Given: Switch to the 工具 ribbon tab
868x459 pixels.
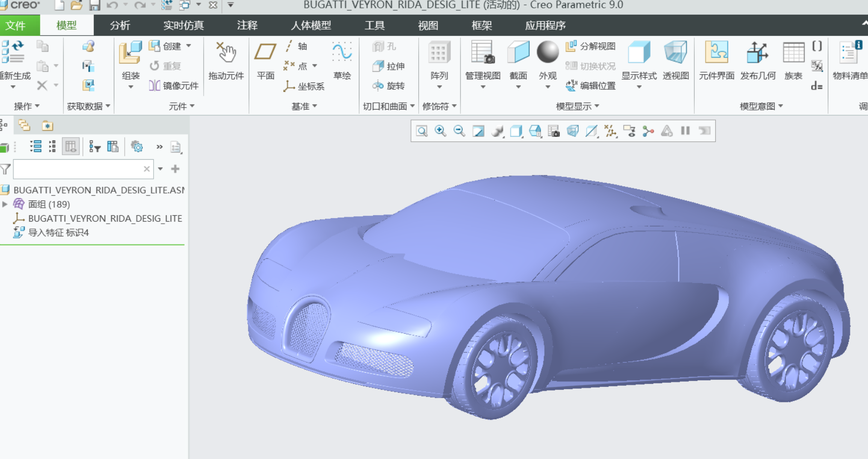Looking at the screenshot, I should 375,25.
